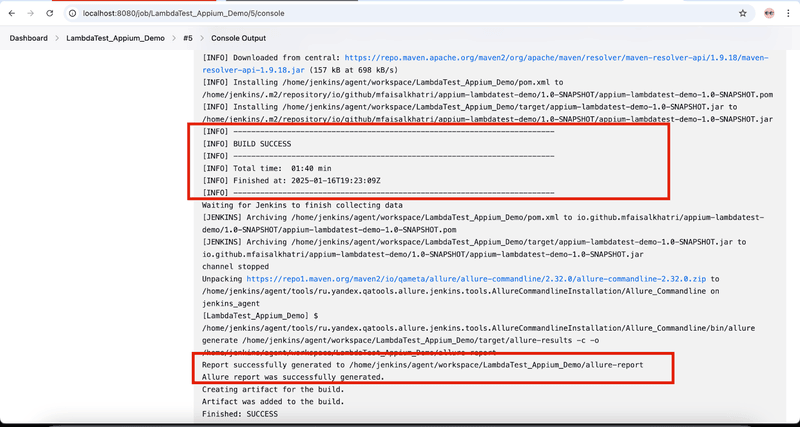This screenshot has width=800, height=427.
Task: Open allure-commandline-2.32.0.zip link
Action: pyautogui.click(x=477, y=279)
